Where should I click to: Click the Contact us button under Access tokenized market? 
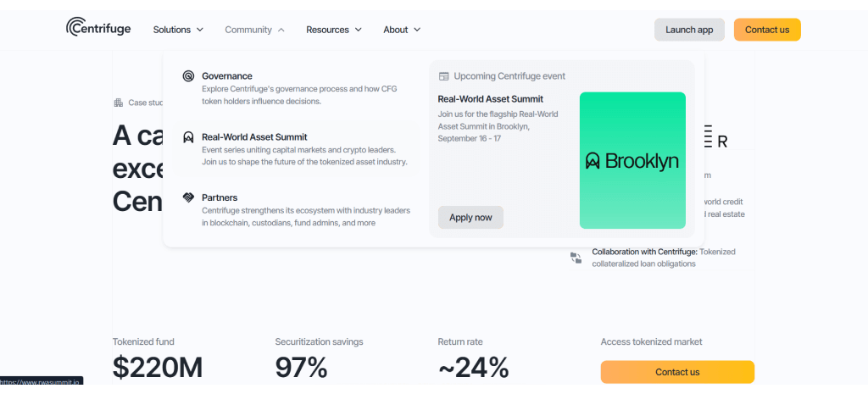677,372
